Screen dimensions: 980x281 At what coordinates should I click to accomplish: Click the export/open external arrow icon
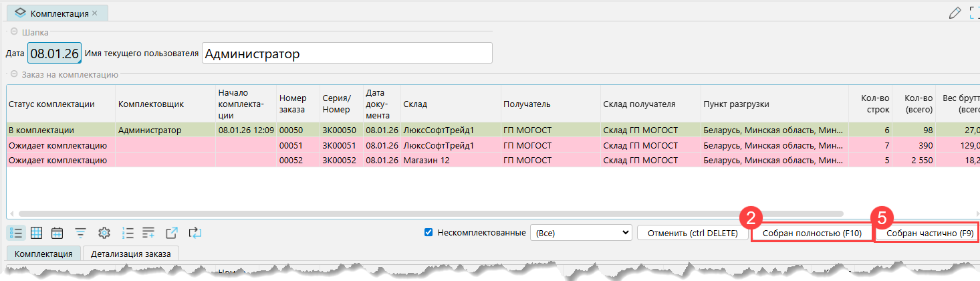[x=172, y=233]
